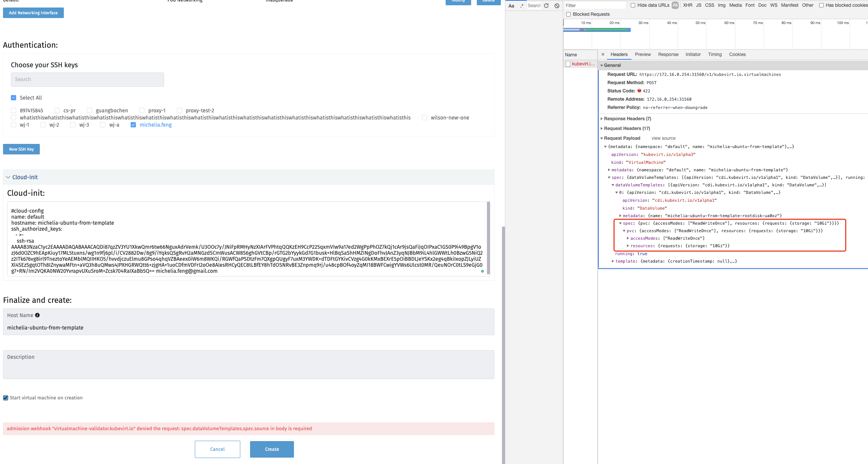Open the Timing tab
Screen dimensions: 868x464
click(714, 54)
